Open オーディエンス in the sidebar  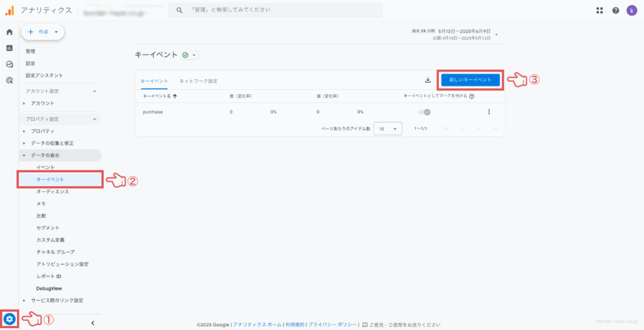(x=53, y=192)
